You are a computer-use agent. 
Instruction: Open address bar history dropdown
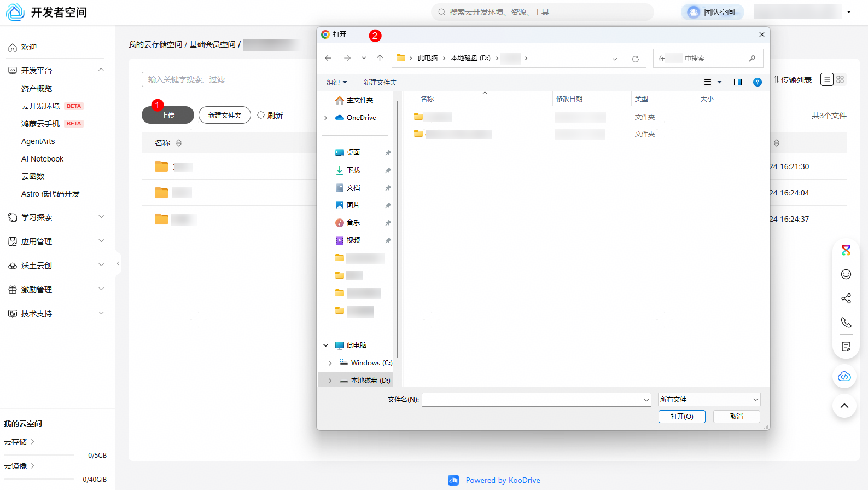[x=615, y=59]
